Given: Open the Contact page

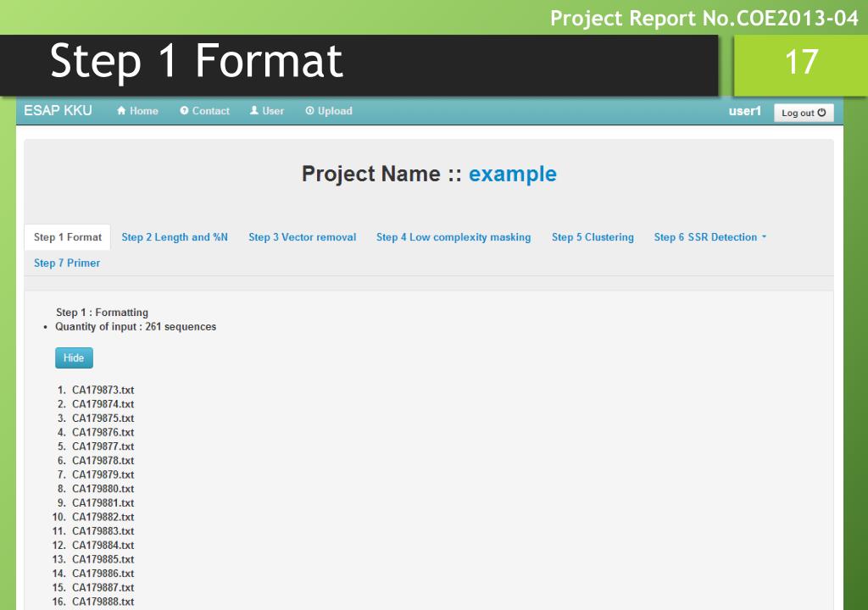Looking at the screenshot, I should (x=204, y=111).
